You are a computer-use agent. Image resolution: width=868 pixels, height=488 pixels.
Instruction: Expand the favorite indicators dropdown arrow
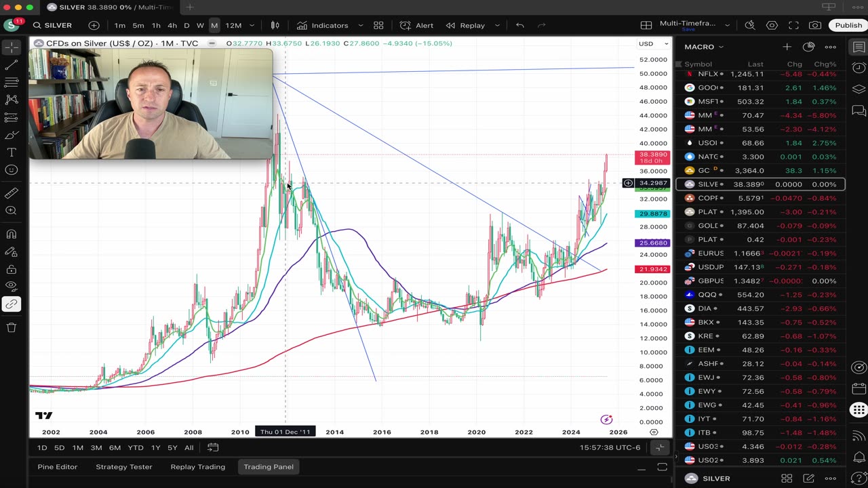tap(359, 25)
